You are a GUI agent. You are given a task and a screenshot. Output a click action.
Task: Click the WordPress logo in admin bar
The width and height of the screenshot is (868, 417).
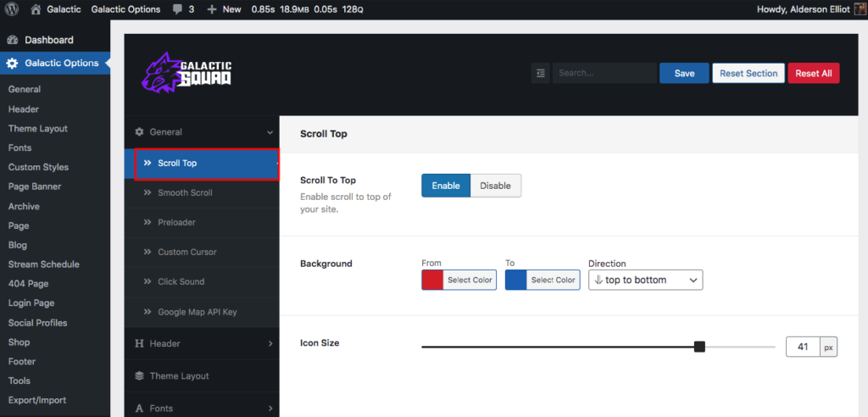[12, 9]
